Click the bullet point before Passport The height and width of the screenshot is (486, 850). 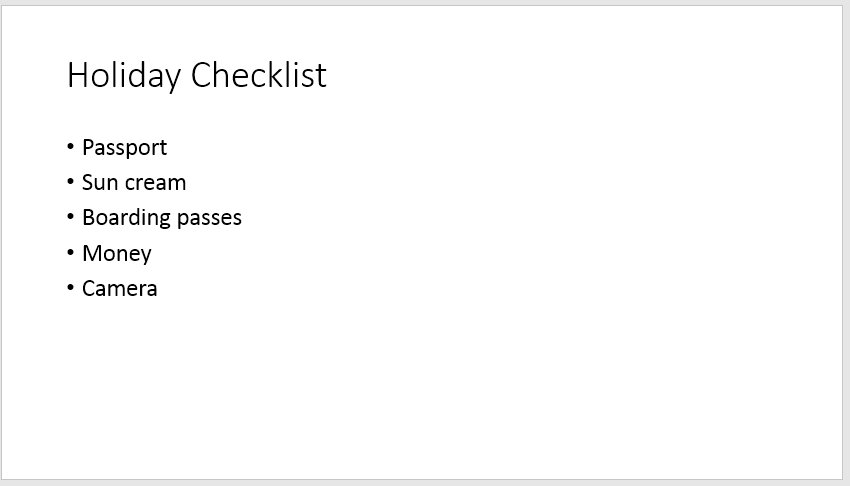pos(70,146)
